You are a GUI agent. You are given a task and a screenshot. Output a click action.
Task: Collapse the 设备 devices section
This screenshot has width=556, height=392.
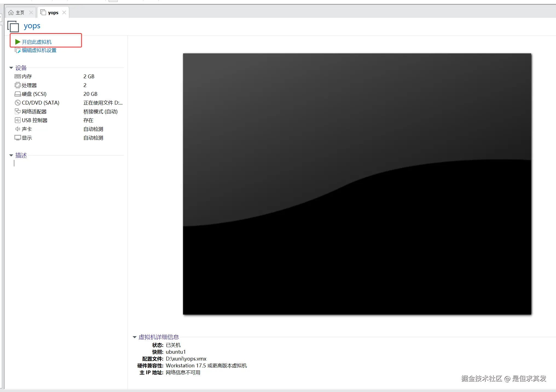click(11, 68)
